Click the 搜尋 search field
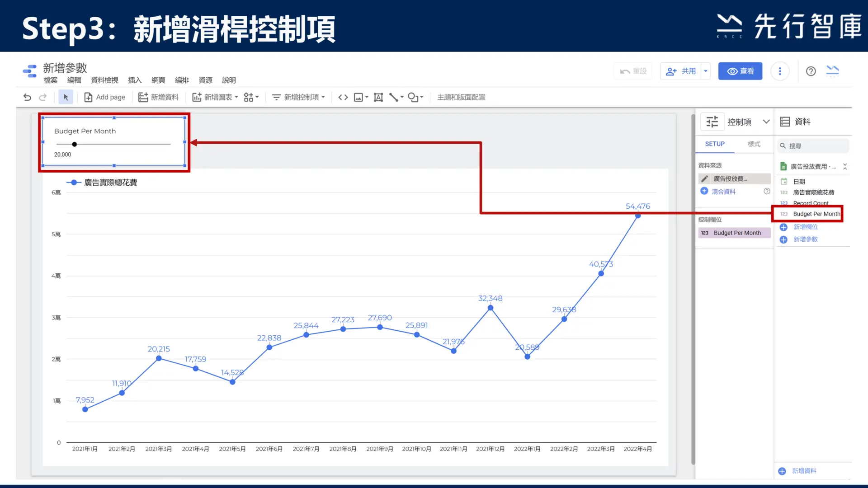 point(813,146)
